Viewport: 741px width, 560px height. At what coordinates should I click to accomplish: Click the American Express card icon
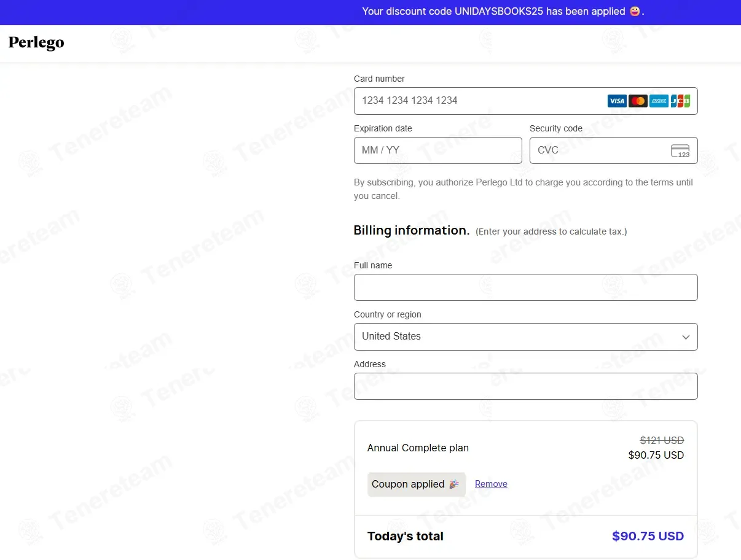[x=659, y=101]
